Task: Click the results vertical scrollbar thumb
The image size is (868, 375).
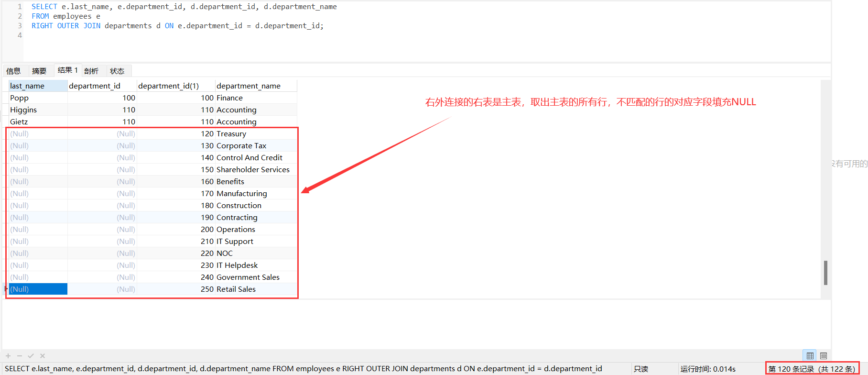Action: click(x=825, y=273)
